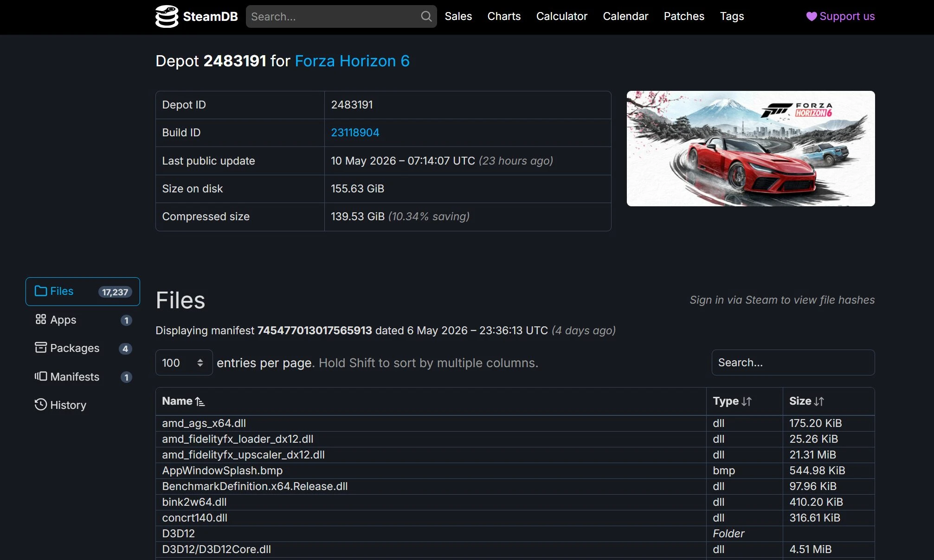The image size is (934, 560).
Task: Click the last public update date value
Action: tap(403, 161)
